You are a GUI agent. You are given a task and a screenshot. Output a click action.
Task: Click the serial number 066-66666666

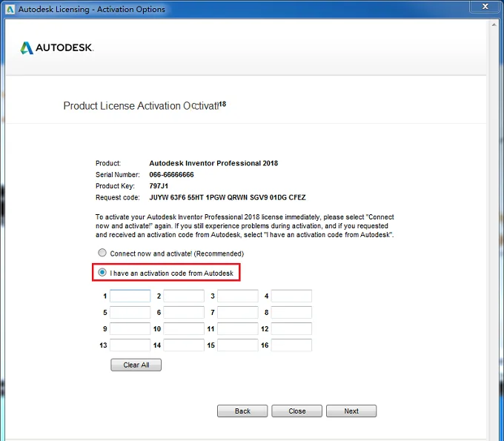(x=171, y=174)
